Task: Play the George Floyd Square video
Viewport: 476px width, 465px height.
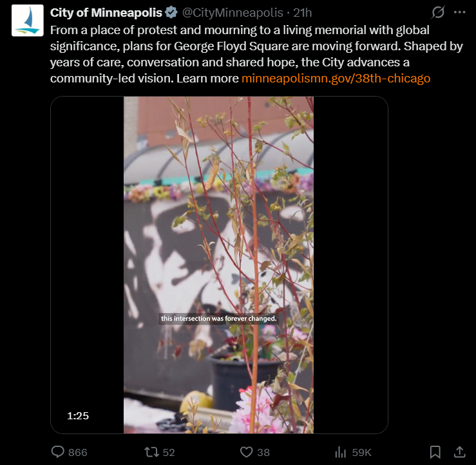Action: 219,265
